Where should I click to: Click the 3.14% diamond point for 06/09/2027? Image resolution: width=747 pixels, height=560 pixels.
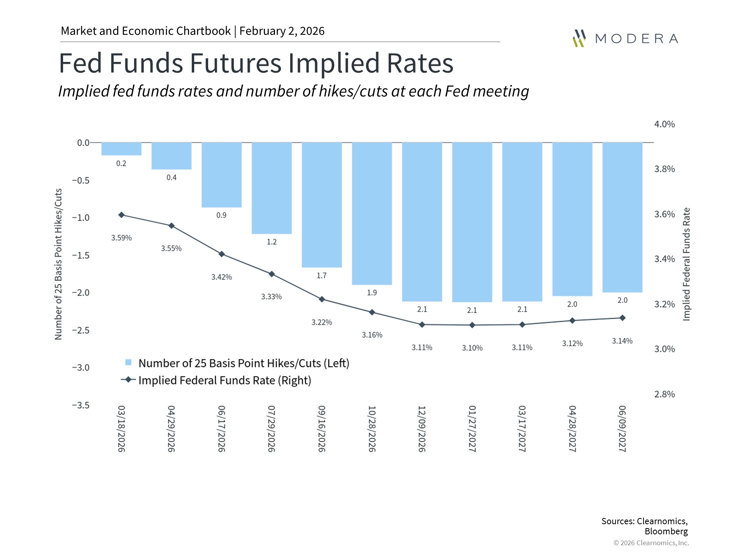(622, 318)
